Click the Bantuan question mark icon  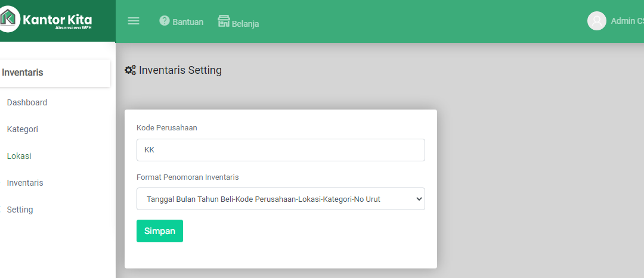(x=165, y=20)
